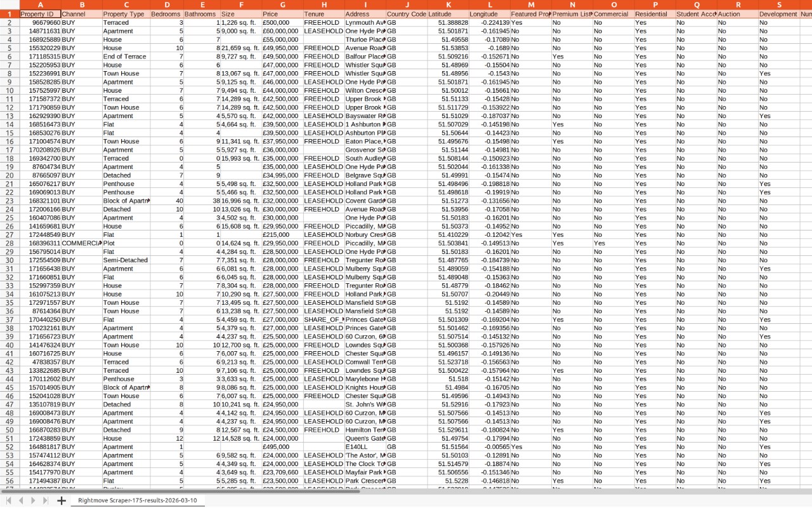This screenshot has width=812, height=508.
Task: Select the price cell £500,000
Action: point(282,22)
